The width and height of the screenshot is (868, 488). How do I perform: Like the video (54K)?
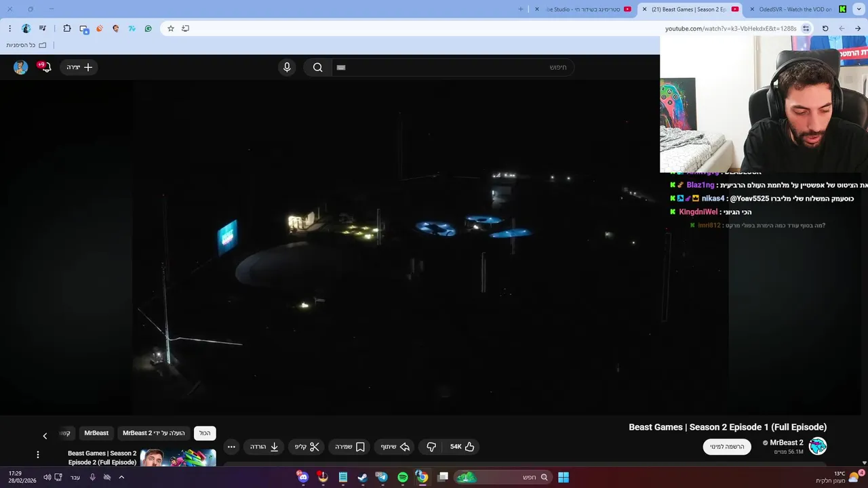pyautogui.click(x=462, y=447)
